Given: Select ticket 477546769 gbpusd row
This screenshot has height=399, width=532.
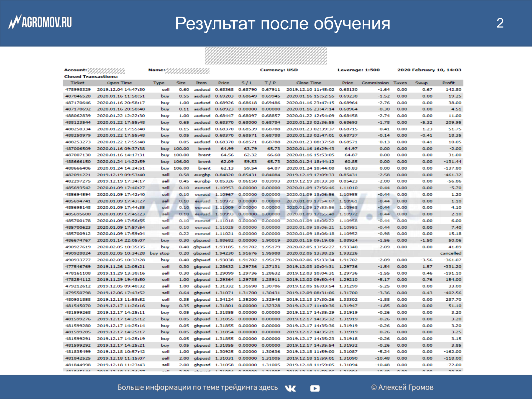Looking at the screenshot, I should [263, 266].
